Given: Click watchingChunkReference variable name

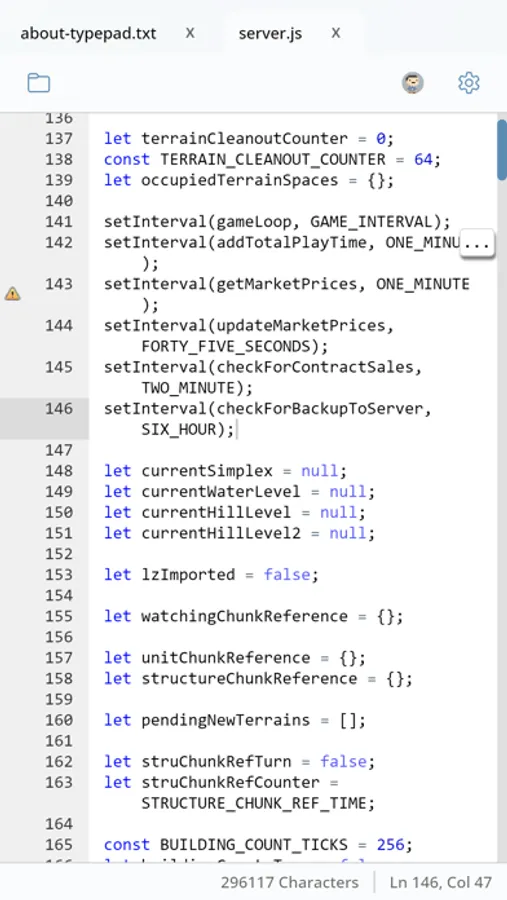Looking at the screenshot, I should click(245, 616).
